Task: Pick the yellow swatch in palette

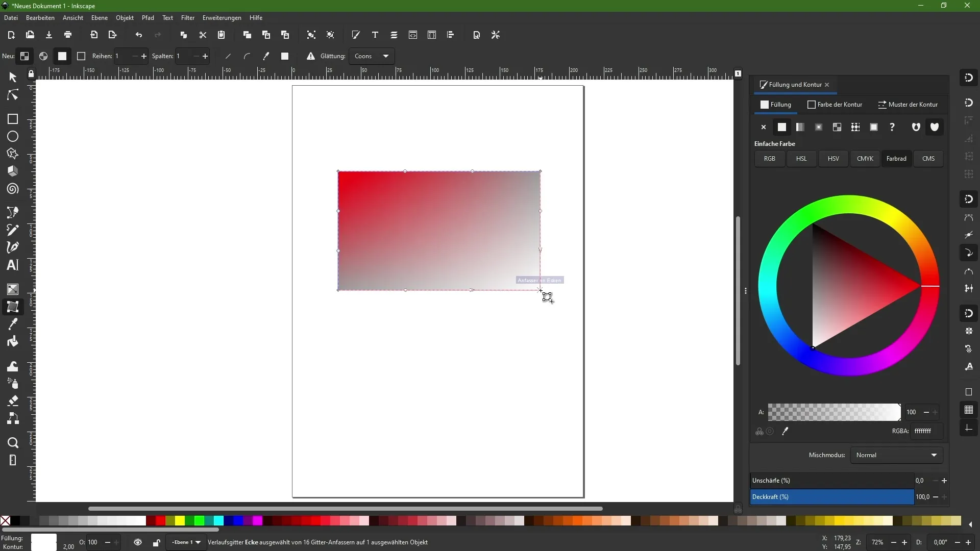Action: point(180,520)
